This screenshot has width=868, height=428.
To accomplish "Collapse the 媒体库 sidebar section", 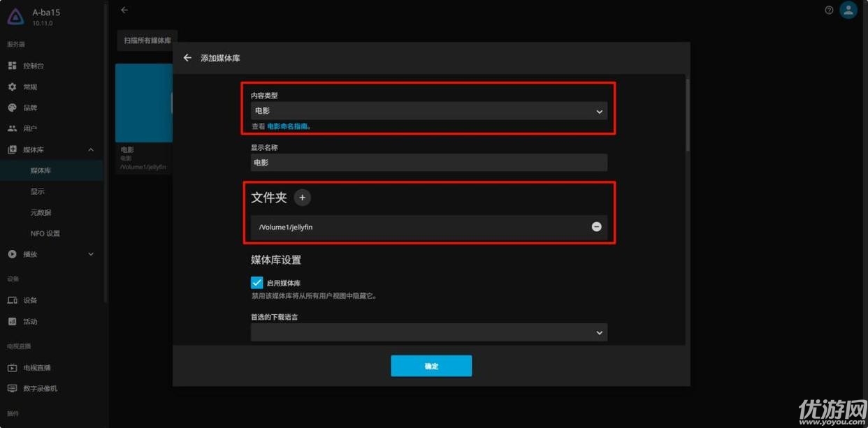I will (91, 150).
